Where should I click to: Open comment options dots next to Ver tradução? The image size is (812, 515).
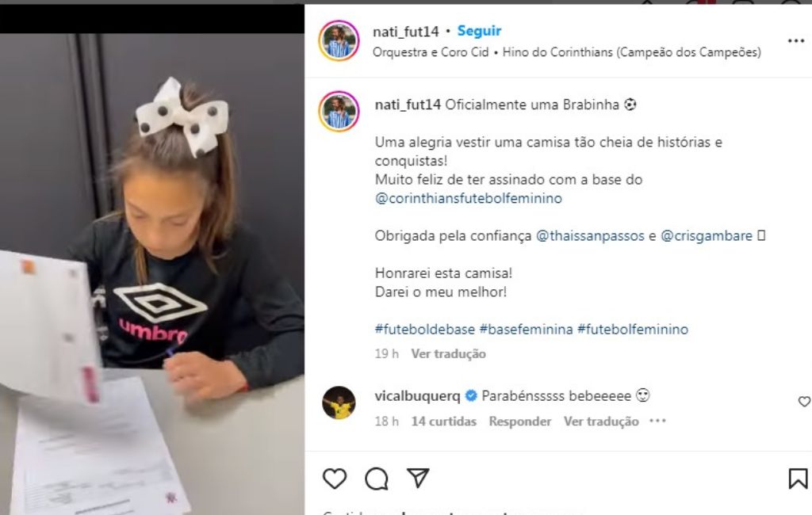pos(657,421)
